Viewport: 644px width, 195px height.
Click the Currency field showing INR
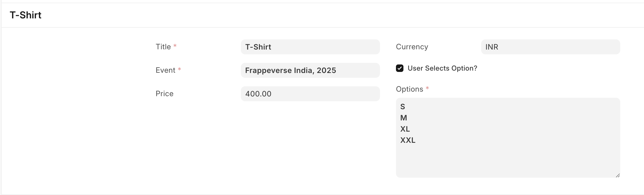click(550, 47)
